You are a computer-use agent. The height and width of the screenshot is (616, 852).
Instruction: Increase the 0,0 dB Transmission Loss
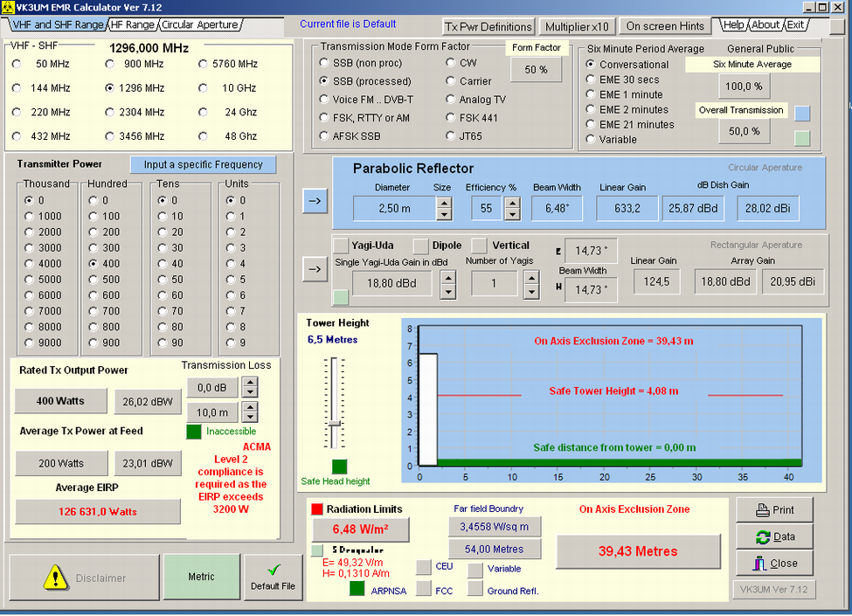pyautogui.click(x=250, y=383)
